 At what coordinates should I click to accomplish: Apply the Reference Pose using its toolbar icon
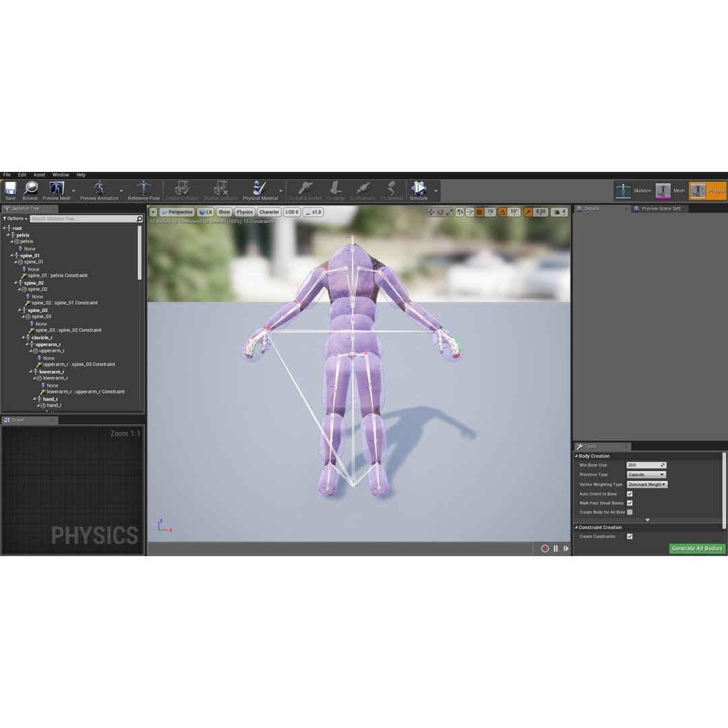click(x=143, y=190)
